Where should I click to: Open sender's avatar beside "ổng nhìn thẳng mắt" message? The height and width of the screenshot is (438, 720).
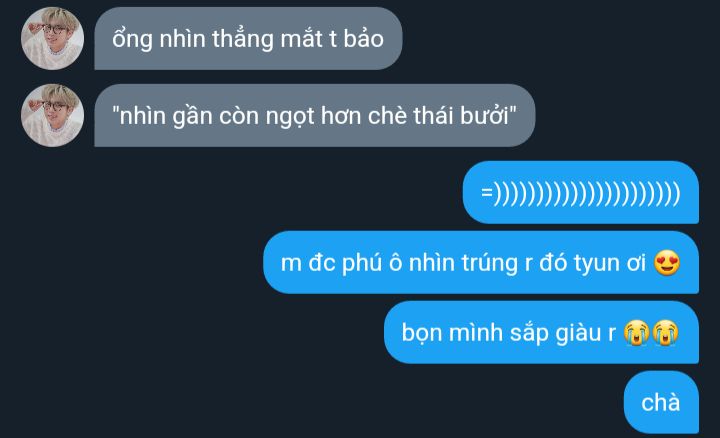[x=52, y=39]
